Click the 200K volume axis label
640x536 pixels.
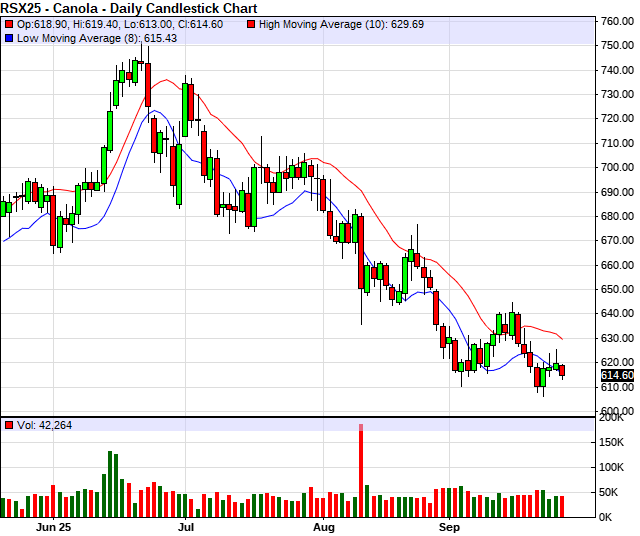[x=612, y=418]
